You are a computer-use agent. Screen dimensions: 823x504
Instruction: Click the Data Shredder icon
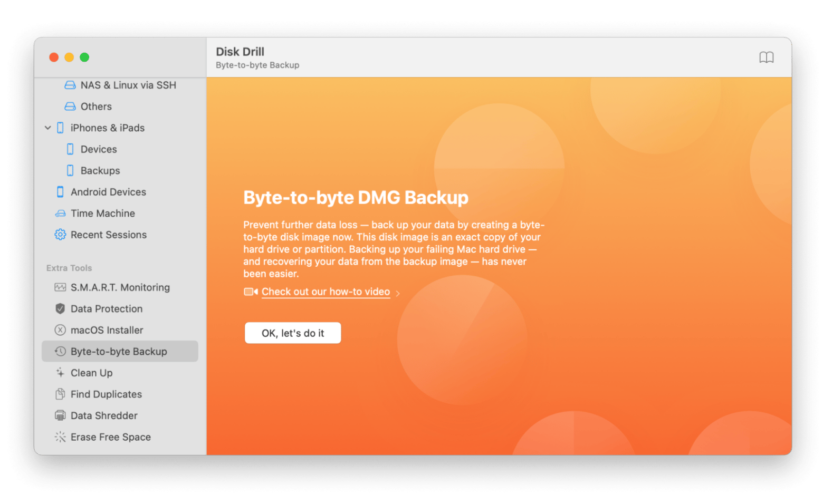point(60,415)
